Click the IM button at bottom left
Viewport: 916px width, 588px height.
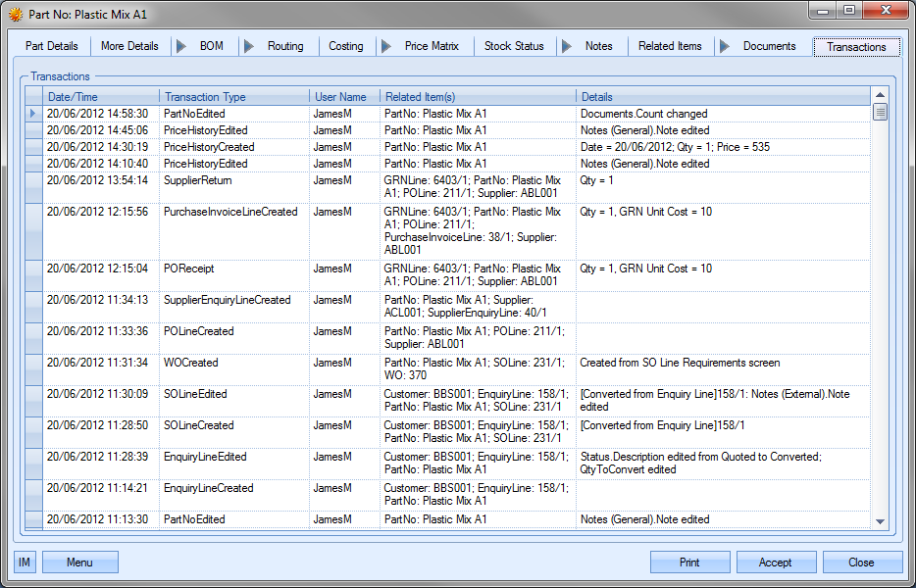tap(25, 563)
